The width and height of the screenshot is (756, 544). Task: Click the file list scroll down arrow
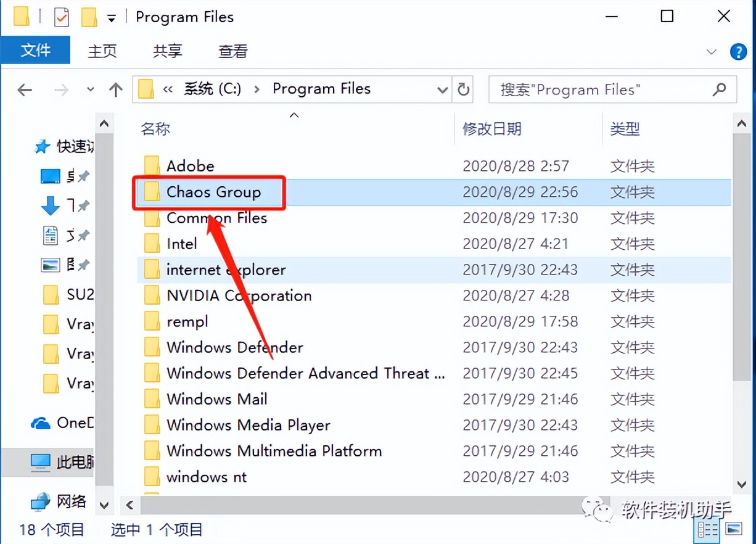click(742, 484)
